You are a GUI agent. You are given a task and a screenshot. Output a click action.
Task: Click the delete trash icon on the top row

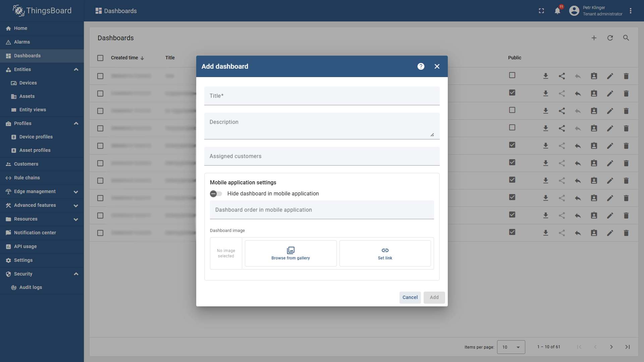click(626, 76)
